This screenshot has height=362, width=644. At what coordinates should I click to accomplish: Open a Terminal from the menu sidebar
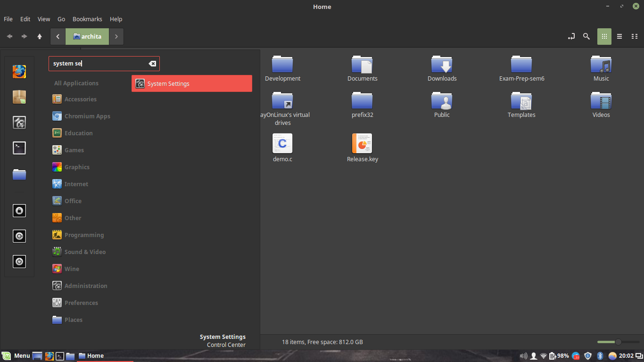coord(19,148)
